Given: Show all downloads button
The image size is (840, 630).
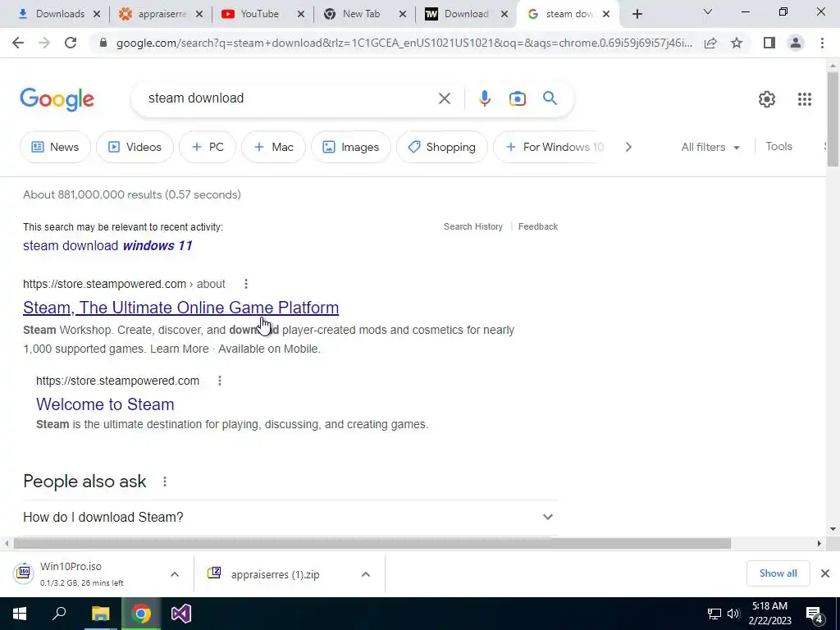Looking at the screenshot, I should 778,573.
